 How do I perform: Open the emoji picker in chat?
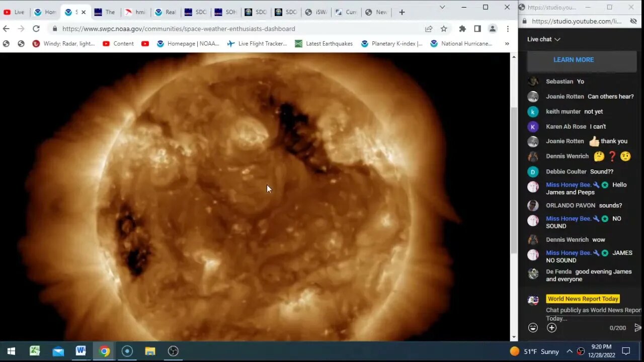[533, 328]
